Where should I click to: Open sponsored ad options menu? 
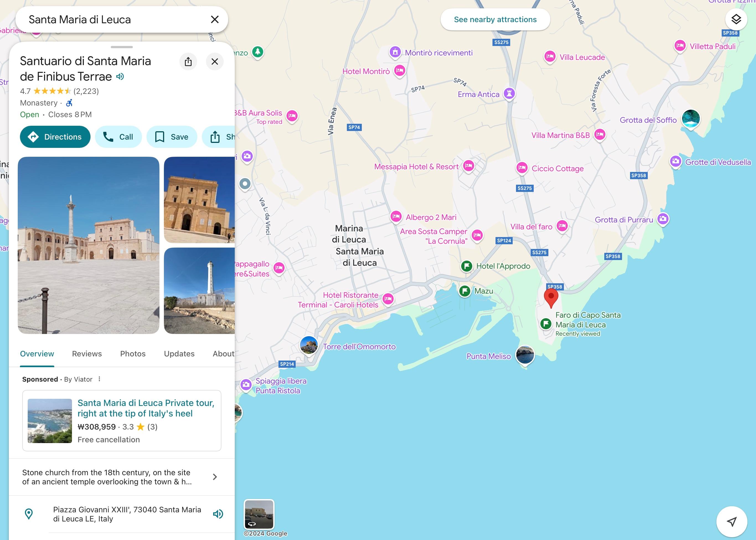[x=99, y=379]
